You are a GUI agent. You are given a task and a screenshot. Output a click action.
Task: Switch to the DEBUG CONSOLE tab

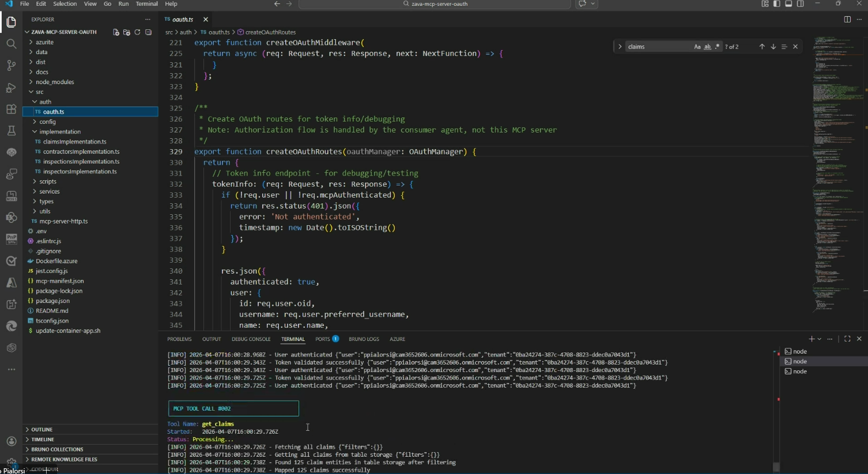[x=251, y=339]
